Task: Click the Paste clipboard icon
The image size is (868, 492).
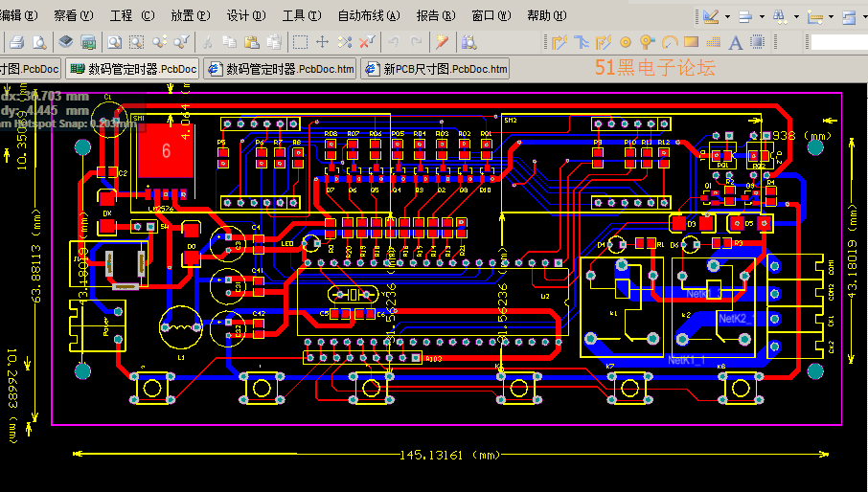Action: tap(252, 42)
